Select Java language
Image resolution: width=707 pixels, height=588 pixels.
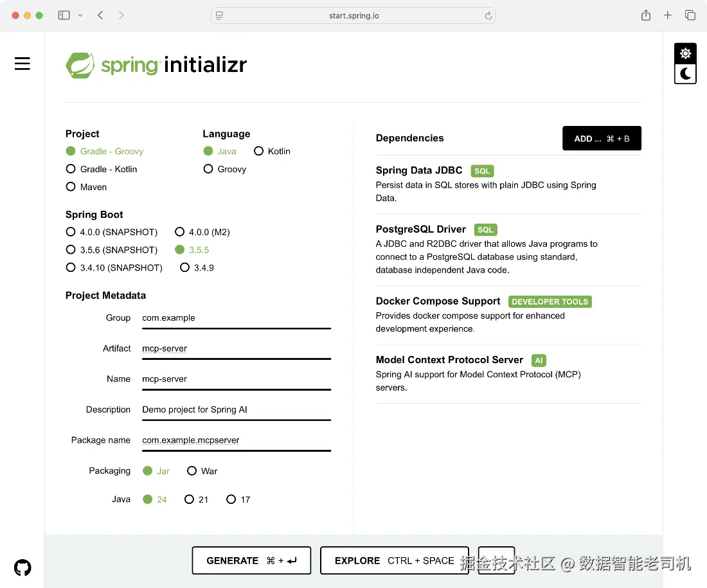[x=220, y=151]
